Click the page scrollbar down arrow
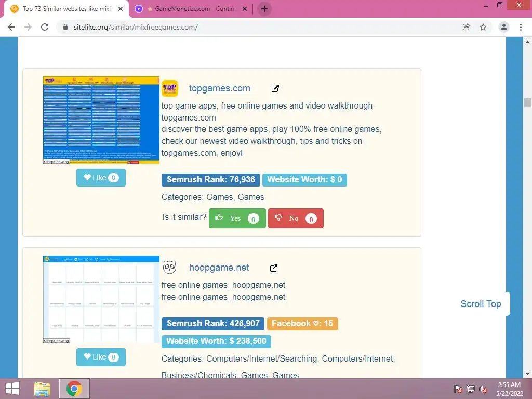Screen dimensions: 532x399 click(527, 374)
